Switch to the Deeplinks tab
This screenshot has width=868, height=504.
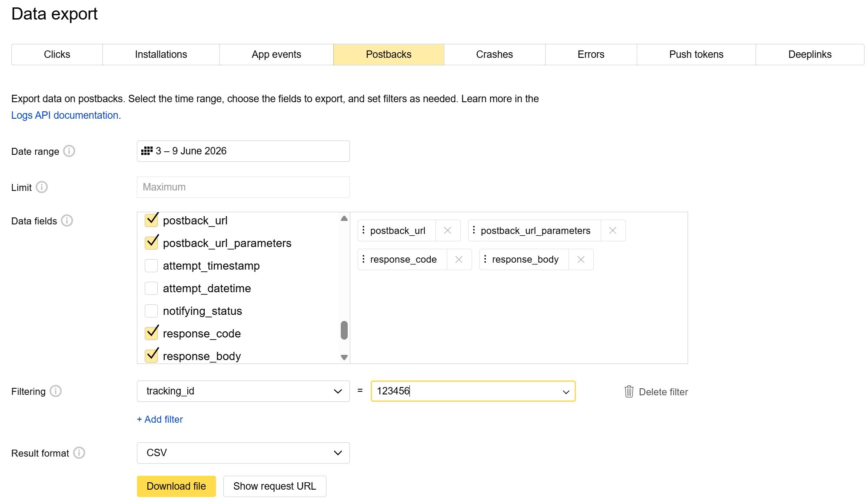click(810, 54)
